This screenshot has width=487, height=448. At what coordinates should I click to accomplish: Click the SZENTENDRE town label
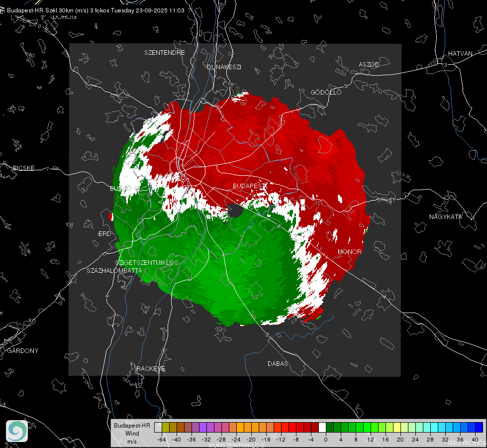click(x=165, y=53)
